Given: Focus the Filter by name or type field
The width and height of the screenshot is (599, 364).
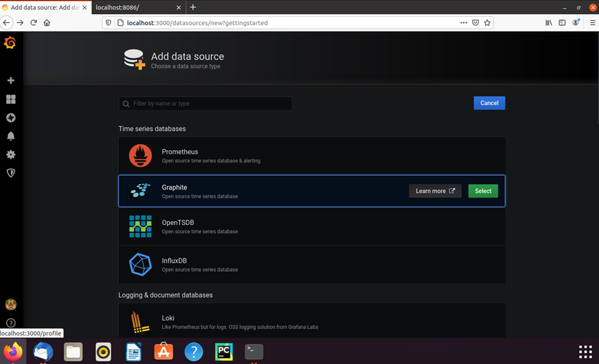Looking at the screenshot, I should (206, 103).
